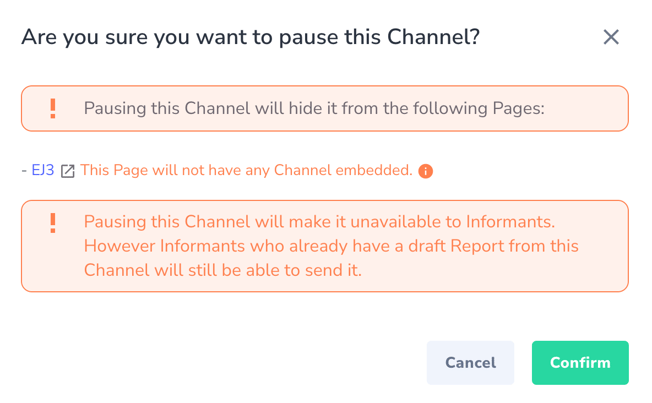The width and height of the screenshot is (652, 403).
Task: Click 'This Page will not have any Channel embedded' text
Action: click(x=246, y=170)
